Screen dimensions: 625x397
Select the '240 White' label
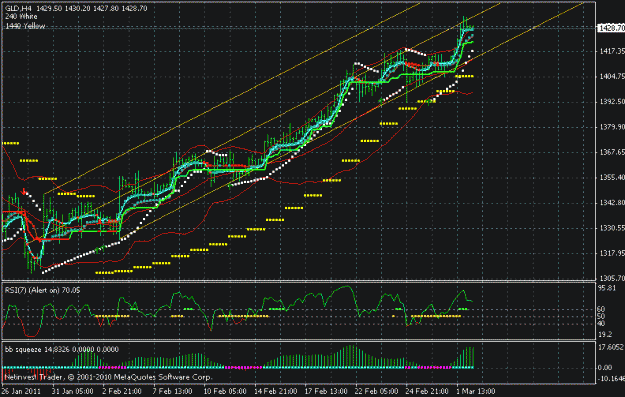(21, 17)
